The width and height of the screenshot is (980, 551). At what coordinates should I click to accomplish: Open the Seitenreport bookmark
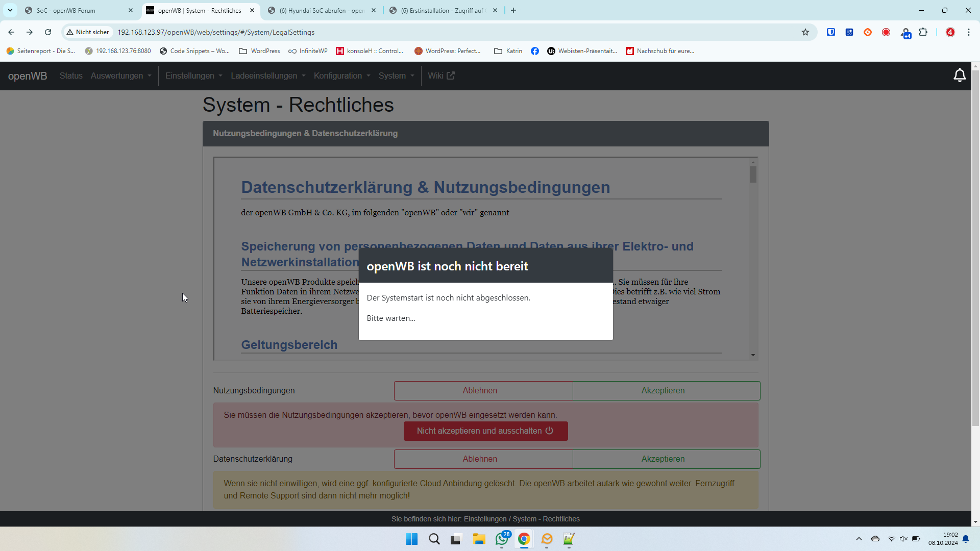(x=40, y=51)
